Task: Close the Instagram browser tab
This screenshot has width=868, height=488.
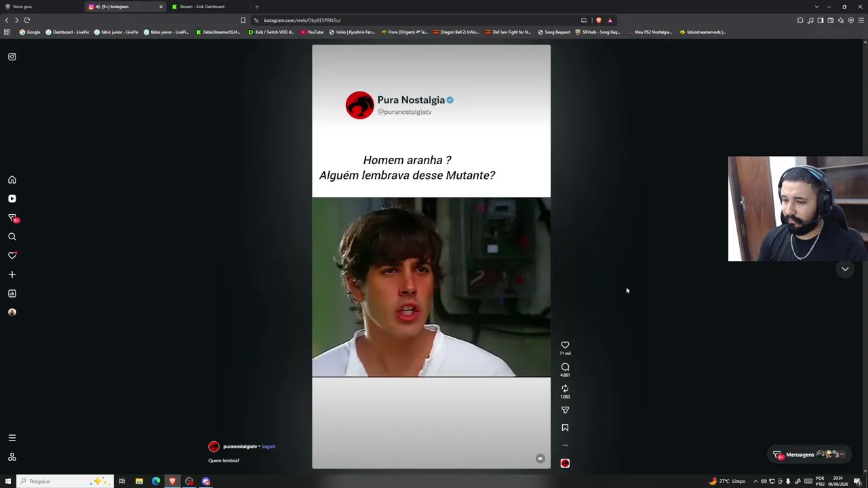Action: click(161, 7)
